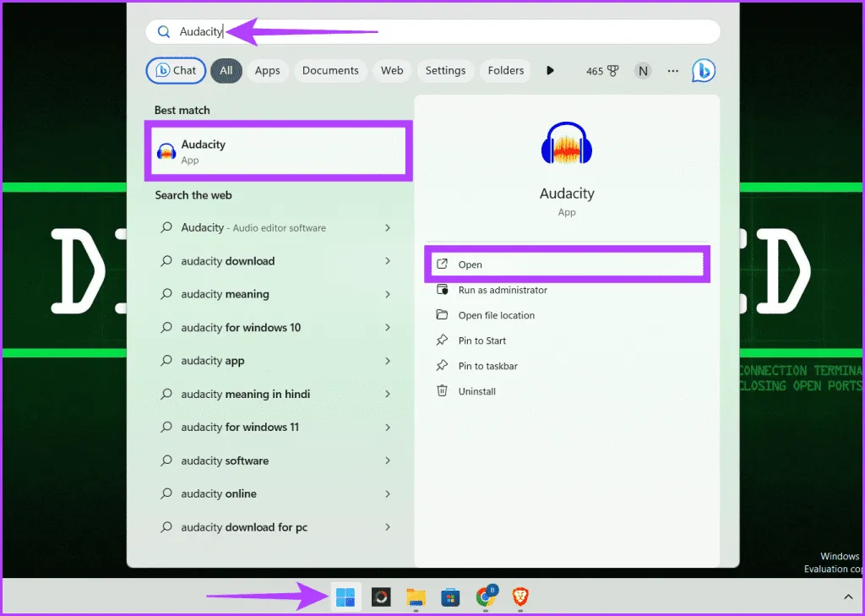Click the N user account avatar
Viewport: 865px width, 616px height.
click(644, 71)
